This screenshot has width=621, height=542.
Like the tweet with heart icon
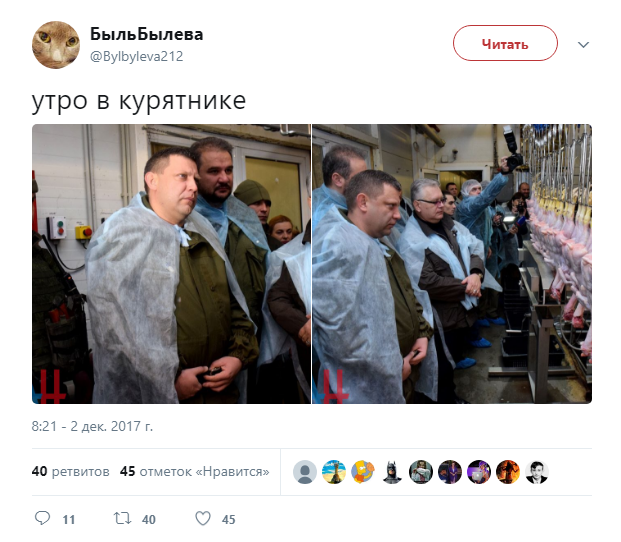pos(203,518)
